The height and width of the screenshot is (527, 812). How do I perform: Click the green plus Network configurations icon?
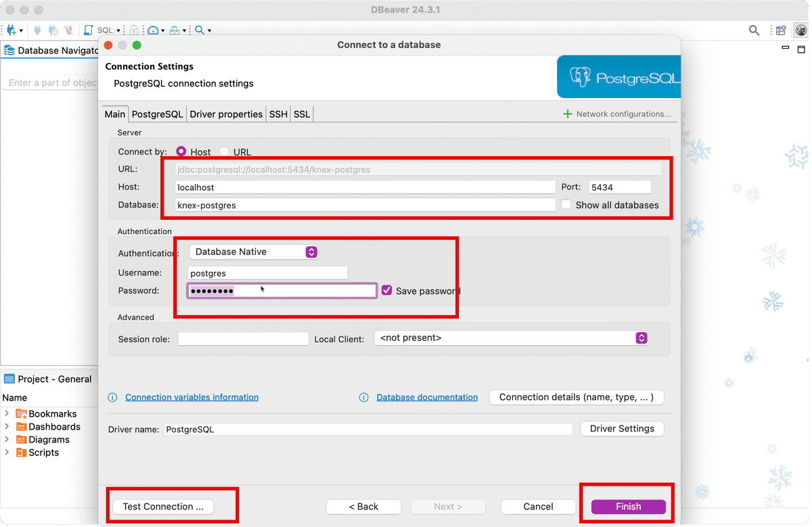pyautogui.click(x=568, y=114)
